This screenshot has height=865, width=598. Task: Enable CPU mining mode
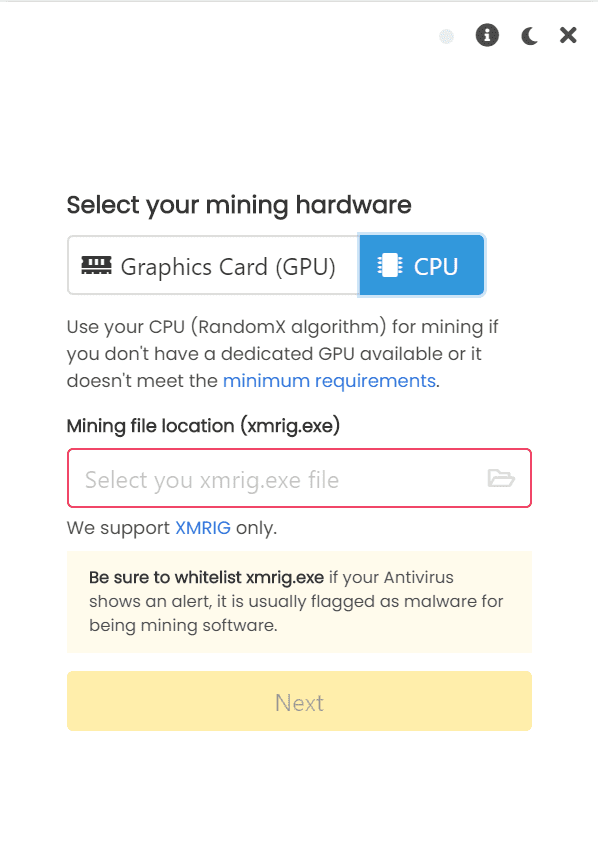(421, 264)
